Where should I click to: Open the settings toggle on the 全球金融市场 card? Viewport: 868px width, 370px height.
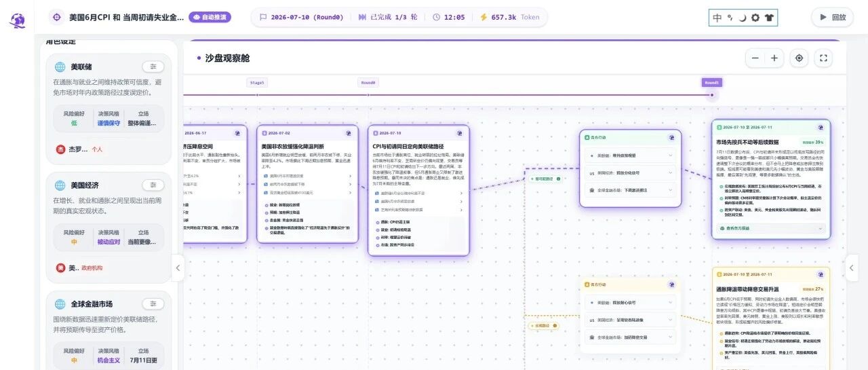point(153,304)
